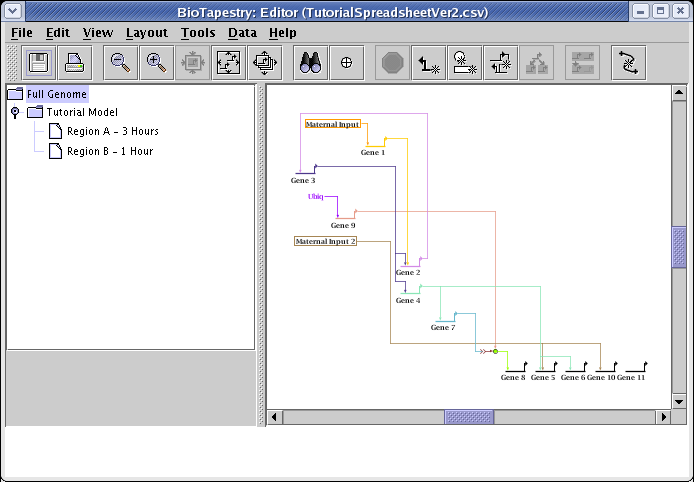Image resolution: width=694 pixels, height=482 pixels.
Task: Click the Zoom Out magnifier icon
Action: (120, 62)
